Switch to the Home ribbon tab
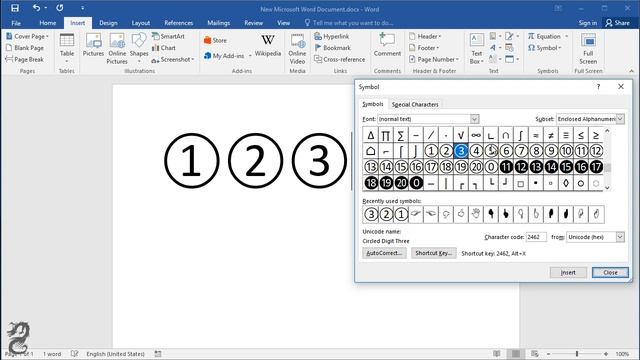Screen dimensions: 640x360 pyautogui.click(x=48, y=23)
